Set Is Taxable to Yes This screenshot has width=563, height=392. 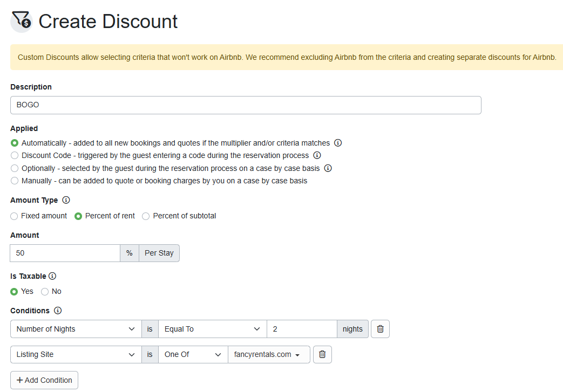(14, 292)
